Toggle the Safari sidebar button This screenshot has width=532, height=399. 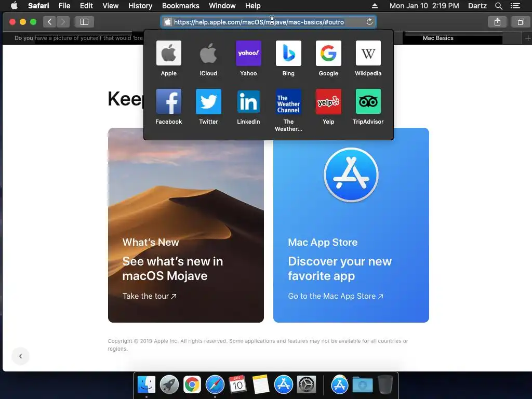pos(84,22)
